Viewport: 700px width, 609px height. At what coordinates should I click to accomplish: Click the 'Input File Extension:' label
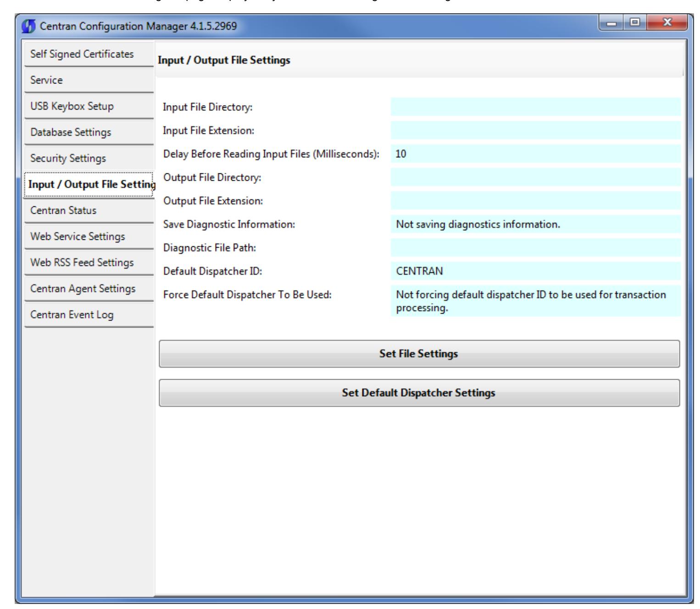coord(209,131)
